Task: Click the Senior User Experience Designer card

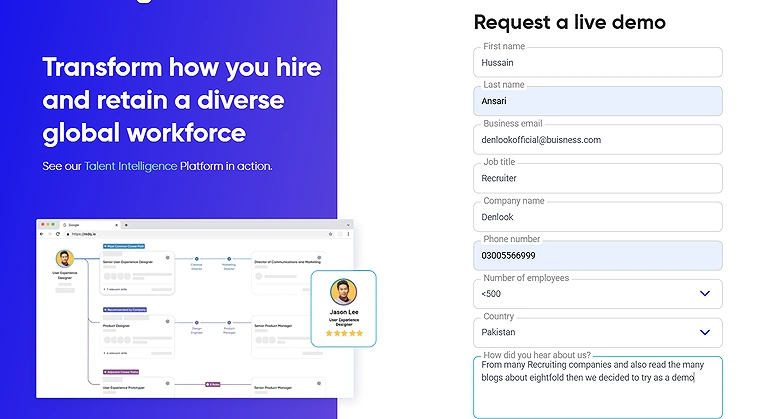Action: pos(137,273)
